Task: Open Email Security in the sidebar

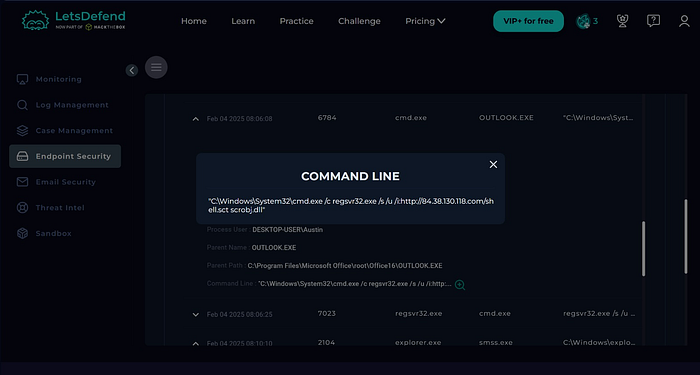Action: 66,182
